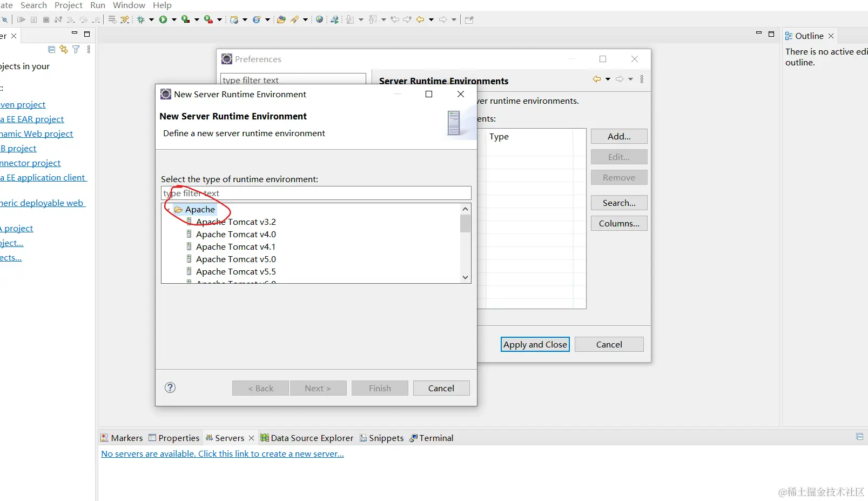Image resolution: width=868 pixels, height=501 pixels.
Task: Open External Tools dropdown arrow
Action: point(219,19)
